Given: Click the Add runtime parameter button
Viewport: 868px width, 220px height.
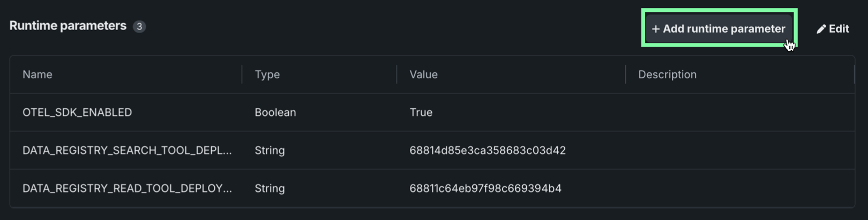Looking at the screenshot, I should pyautogui.click(x=719, y=29).
